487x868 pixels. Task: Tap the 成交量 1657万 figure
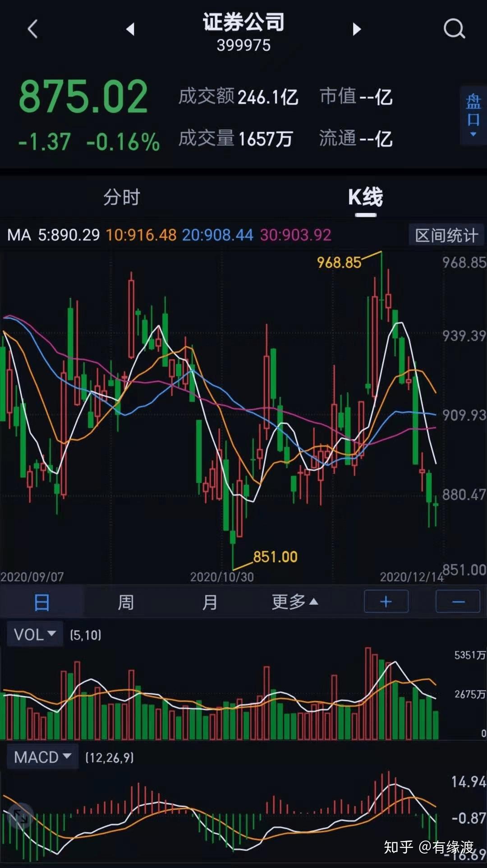pos(236,139)
